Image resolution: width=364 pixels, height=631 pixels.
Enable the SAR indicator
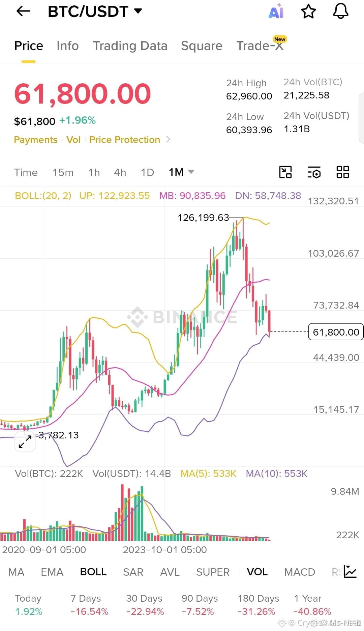pos(133,572)
